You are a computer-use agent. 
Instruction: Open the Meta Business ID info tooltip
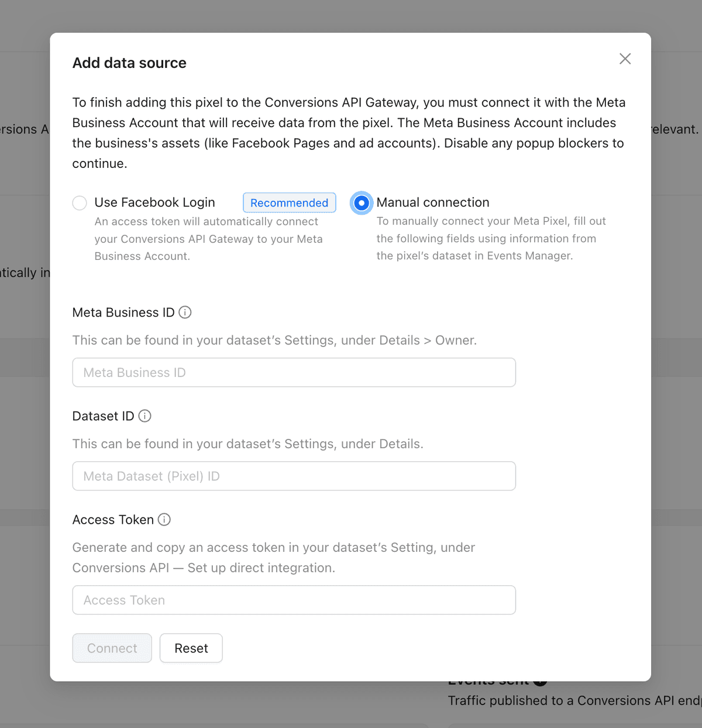[185, 313]
